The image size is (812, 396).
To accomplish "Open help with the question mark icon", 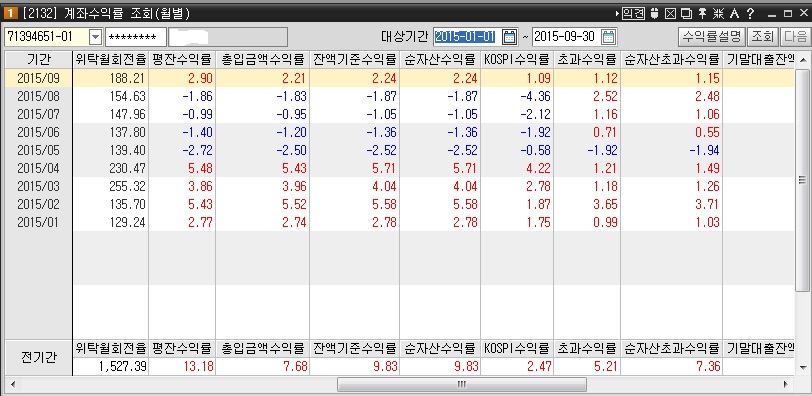I will [750, 13].
